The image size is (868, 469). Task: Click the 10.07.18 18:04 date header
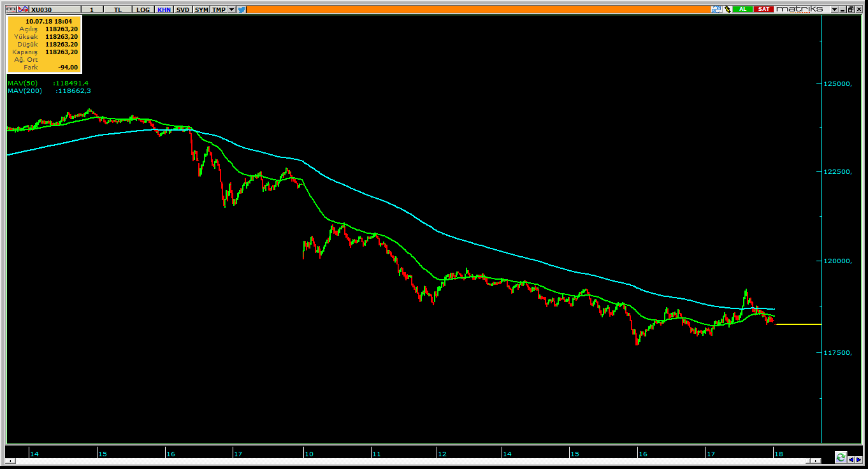[48, 21]
